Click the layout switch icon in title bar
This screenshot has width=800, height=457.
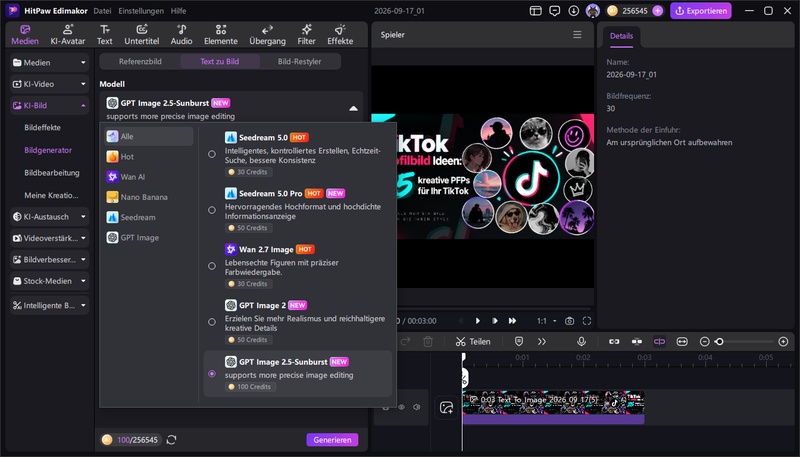click(x=535, y=11)
